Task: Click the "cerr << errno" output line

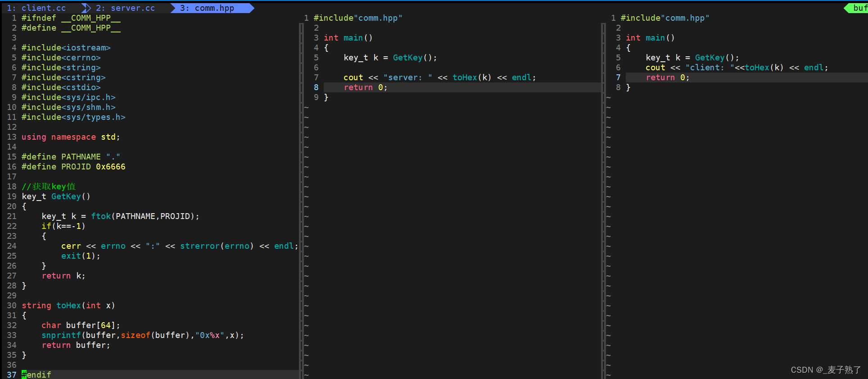Action: click(180, 246)
